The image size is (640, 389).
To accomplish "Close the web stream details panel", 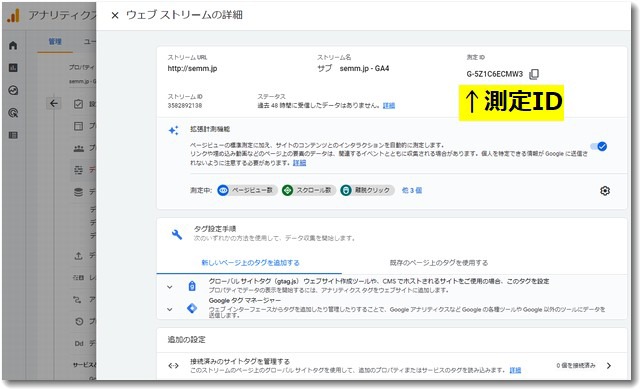I will coord(115,16).
